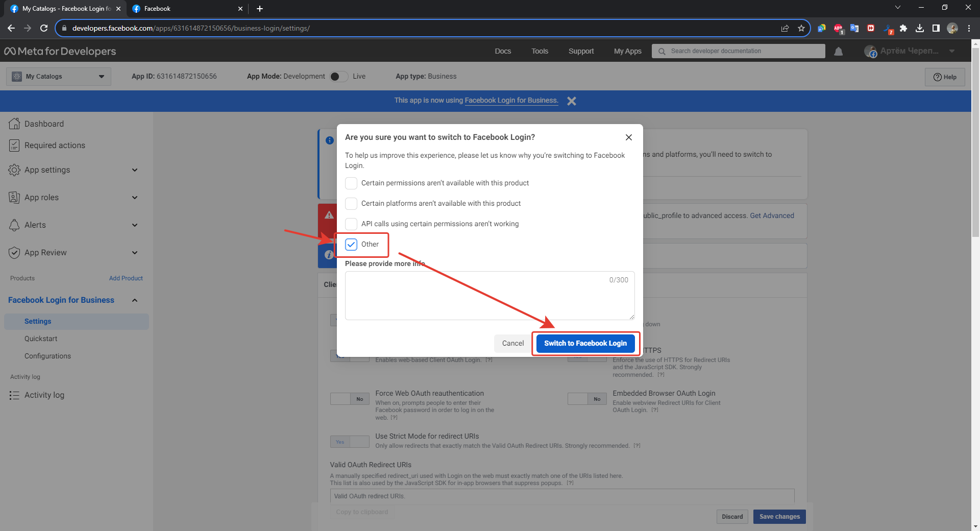
Task: Toggle App Mode to Live
Action: 339,77
